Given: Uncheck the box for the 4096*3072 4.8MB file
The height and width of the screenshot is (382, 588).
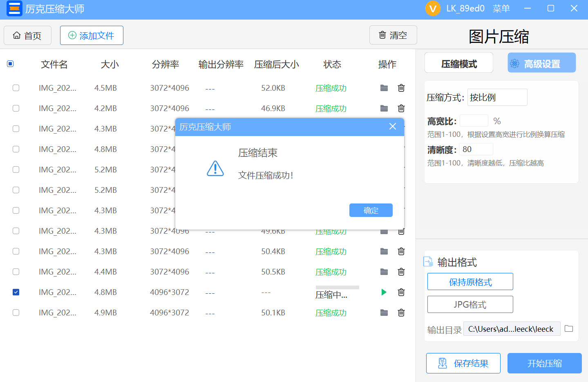Looking at the screenshot, I should pos(16,292).
